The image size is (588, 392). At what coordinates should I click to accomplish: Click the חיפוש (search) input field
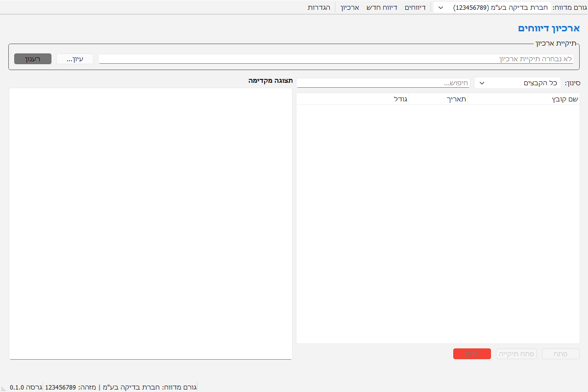click(383, 83)
